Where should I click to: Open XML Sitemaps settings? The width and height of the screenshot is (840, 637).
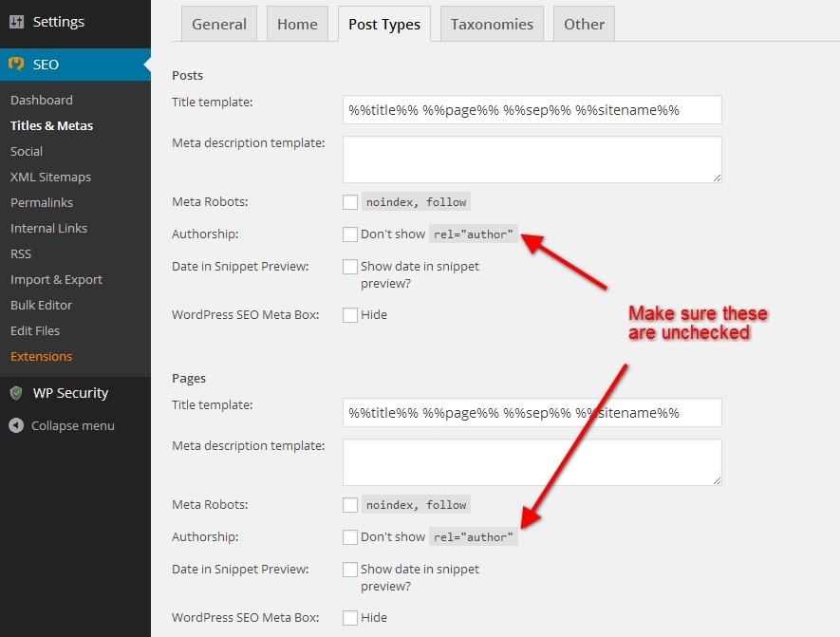point(51,177)
